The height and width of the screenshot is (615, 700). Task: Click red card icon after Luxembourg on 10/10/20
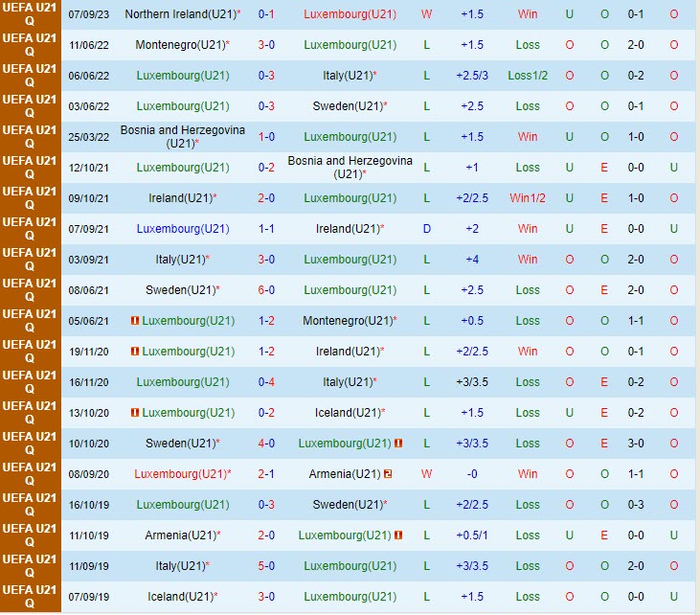(397, 444)
